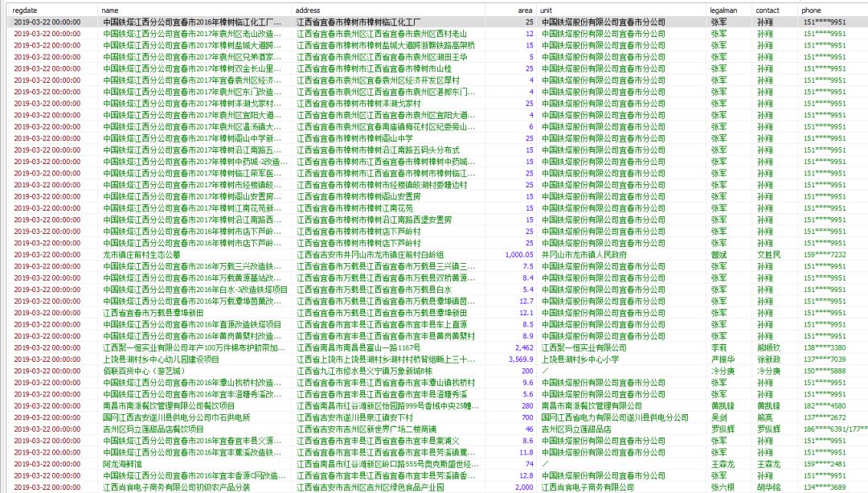
Task: Select the area value 2,000
Action: pyautogui.click(x=524, y=487)
